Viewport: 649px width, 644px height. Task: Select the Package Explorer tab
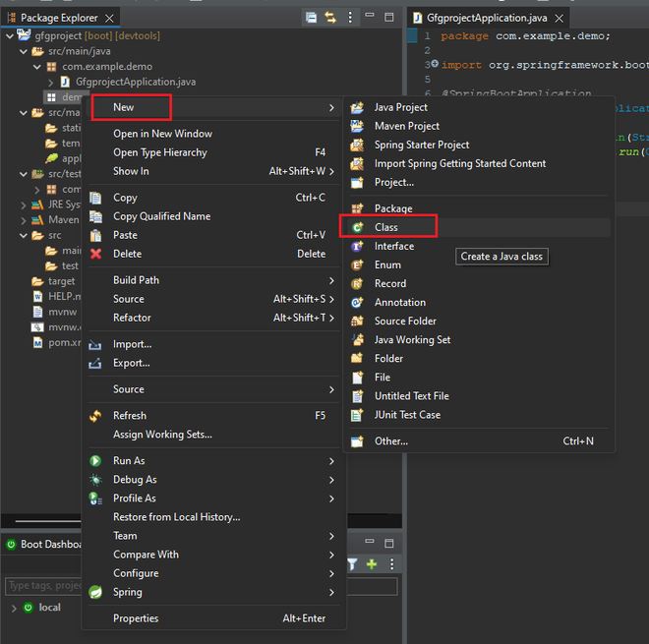coord(59,18)
